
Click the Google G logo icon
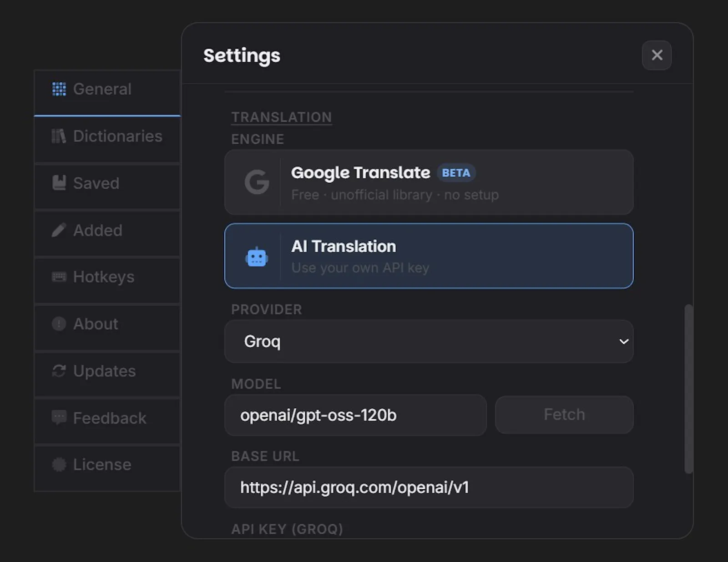257,182
